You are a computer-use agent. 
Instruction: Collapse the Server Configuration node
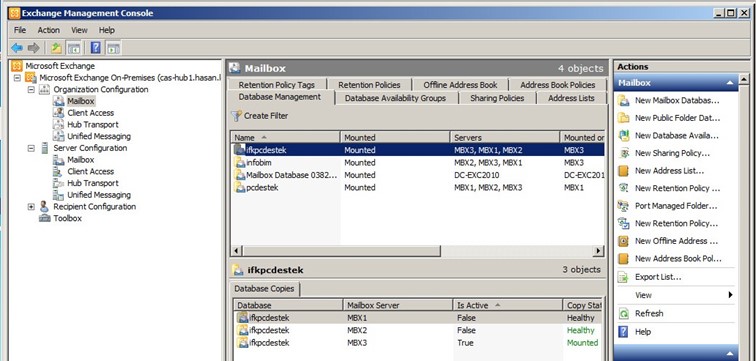tap(31, 148)
